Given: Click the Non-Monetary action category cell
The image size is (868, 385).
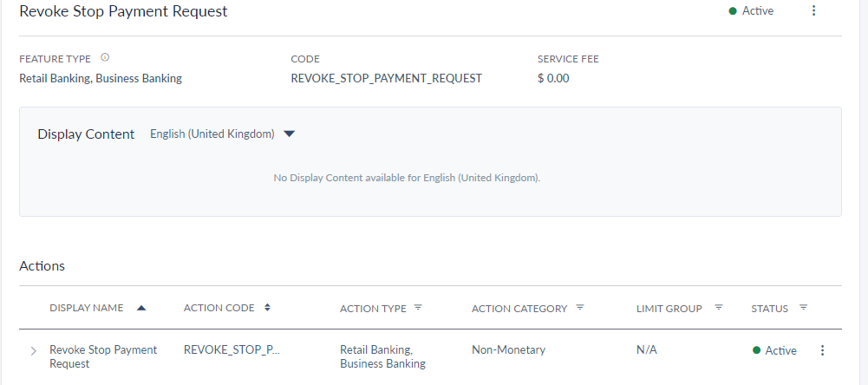Looking at the screenshot, I should 508,349.
